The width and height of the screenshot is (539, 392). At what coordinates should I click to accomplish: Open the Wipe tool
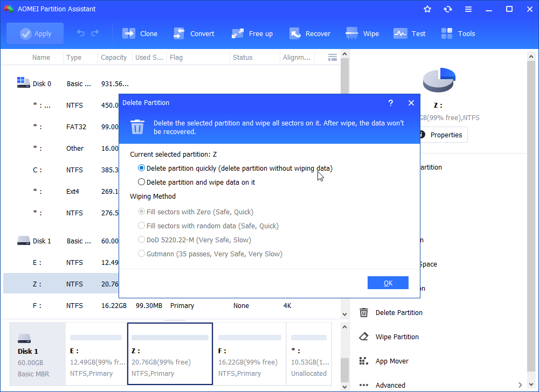[362, 33]
